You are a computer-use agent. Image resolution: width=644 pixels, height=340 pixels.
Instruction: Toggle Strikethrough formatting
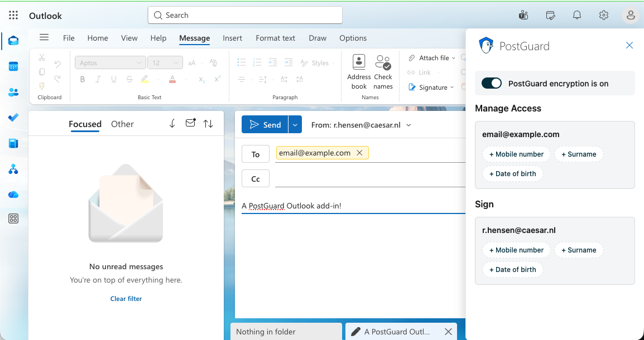(129, 80)
